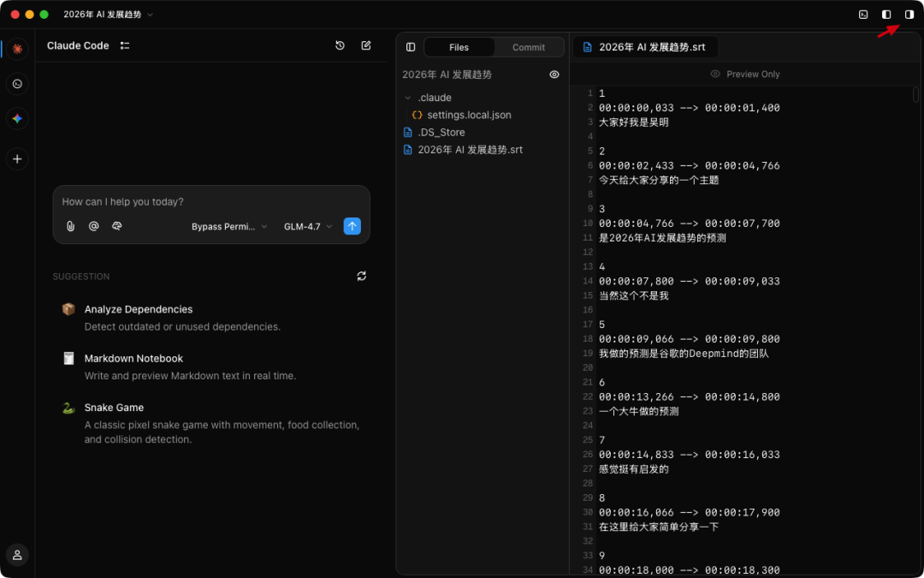Image resolution: width=924 pixels, height=578 pixels.
Task: Open 2026年 AI 发展趋势.srt in file tree
Action: (x=471, y=150)
